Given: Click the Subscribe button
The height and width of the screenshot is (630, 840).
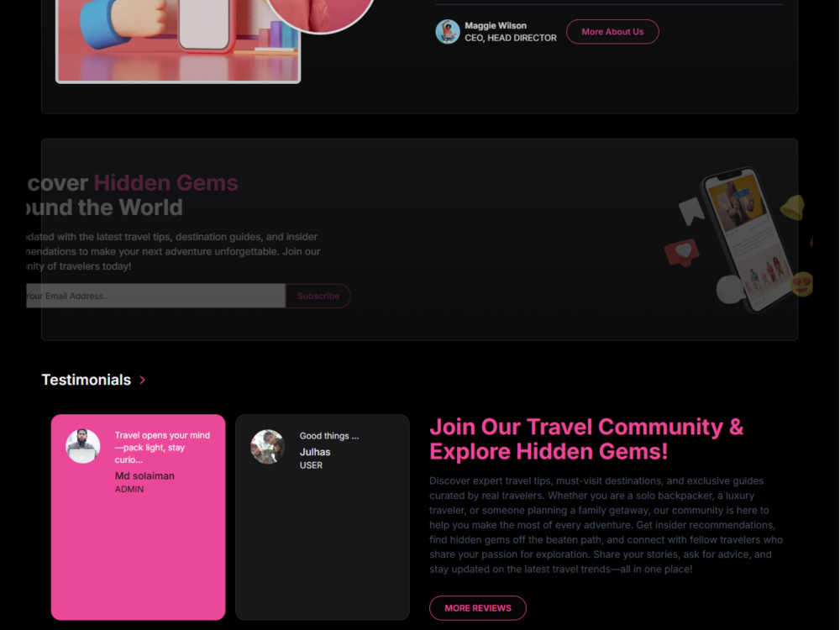Looking at the screenshot, I should click(x=318, y=296).
